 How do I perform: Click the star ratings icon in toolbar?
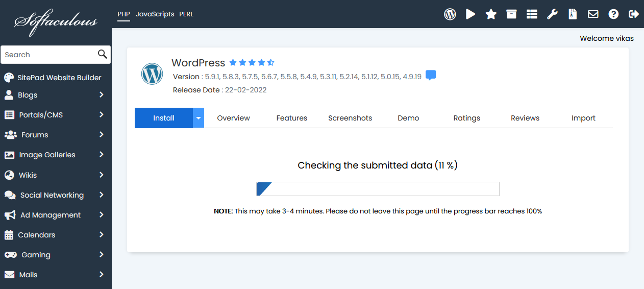[x=491, y=14]
